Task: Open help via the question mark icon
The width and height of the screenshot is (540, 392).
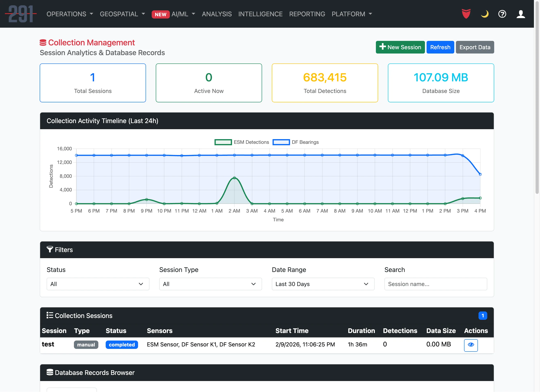Action: click(502, 14)
